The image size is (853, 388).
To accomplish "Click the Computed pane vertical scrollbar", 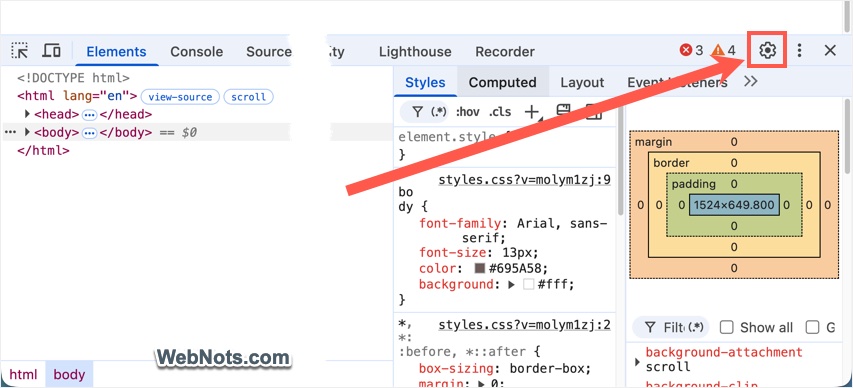I will coord(847,136).
